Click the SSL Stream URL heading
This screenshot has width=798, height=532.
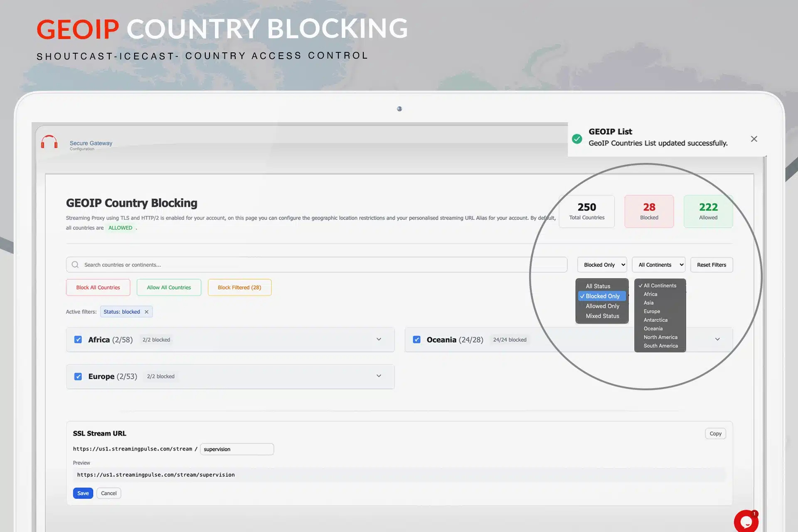[100, 433]
